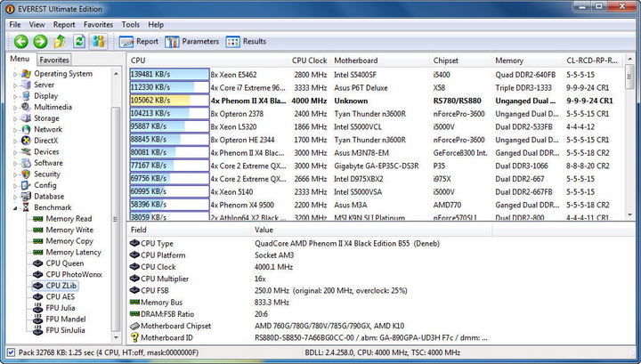Select the Multimedia tree icon
This screenshot has height=364, width=641.
pos(26,107)
